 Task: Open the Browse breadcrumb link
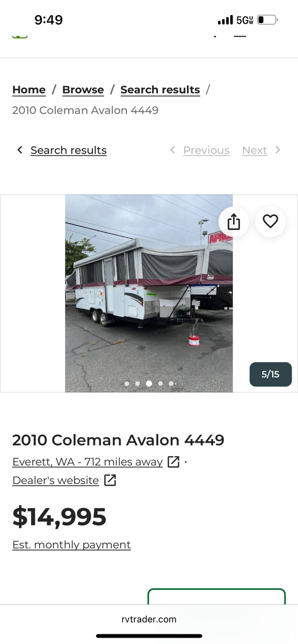click(83, 90)
